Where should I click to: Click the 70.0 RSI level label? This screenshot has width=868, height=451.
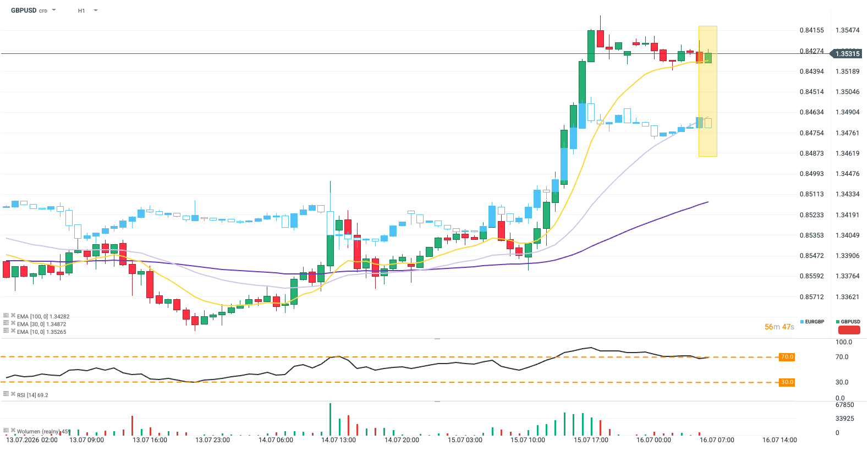point(787,357)
